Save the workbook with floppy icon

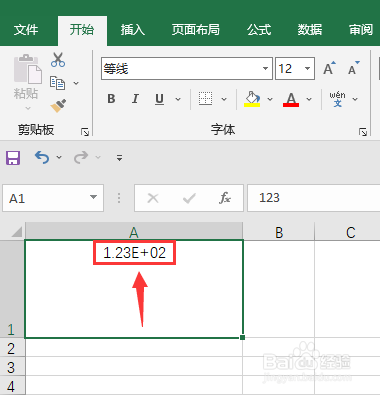click(x=13, y=157)
